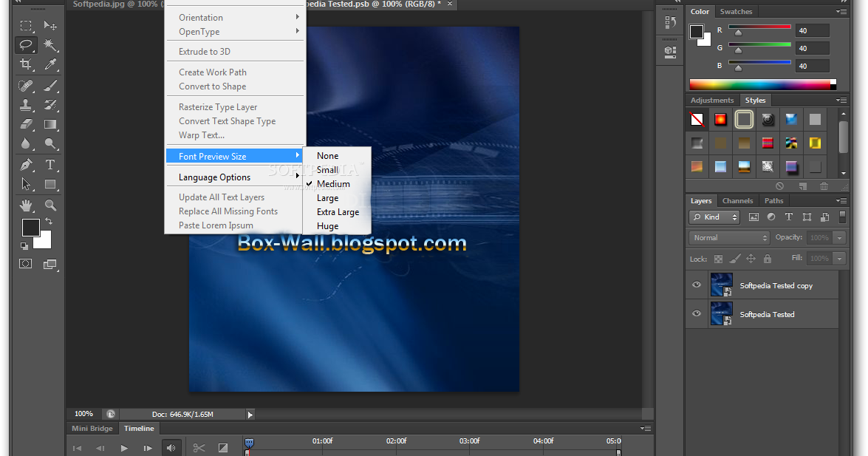Image resolution: width=868 pixels, height=456 pixels.
Task: Toggle adjustment layer filter
Action: 771,217
